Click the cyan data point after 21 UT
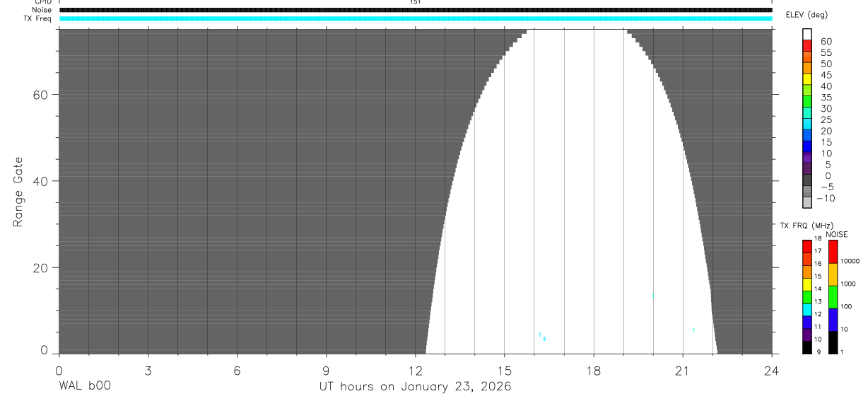The image size is (868, 401). click(693, 330)
